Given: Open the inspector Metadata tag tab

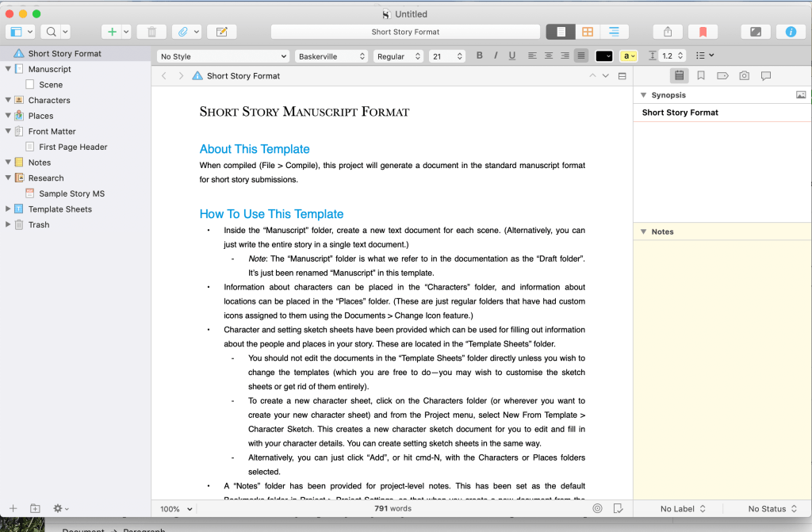Looking at the screenshot, I should pyautogui.click(x=722, y=75).
